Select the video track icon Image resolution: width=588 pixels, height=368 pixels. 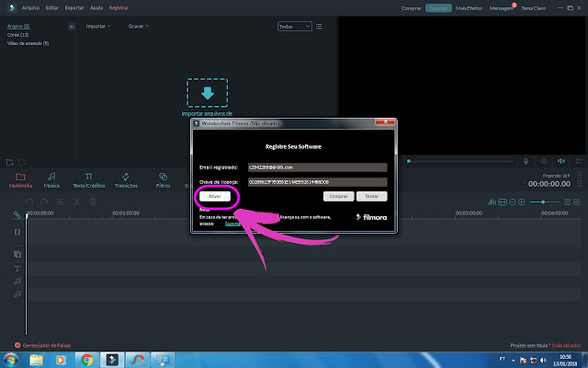(x=17, y=232)
